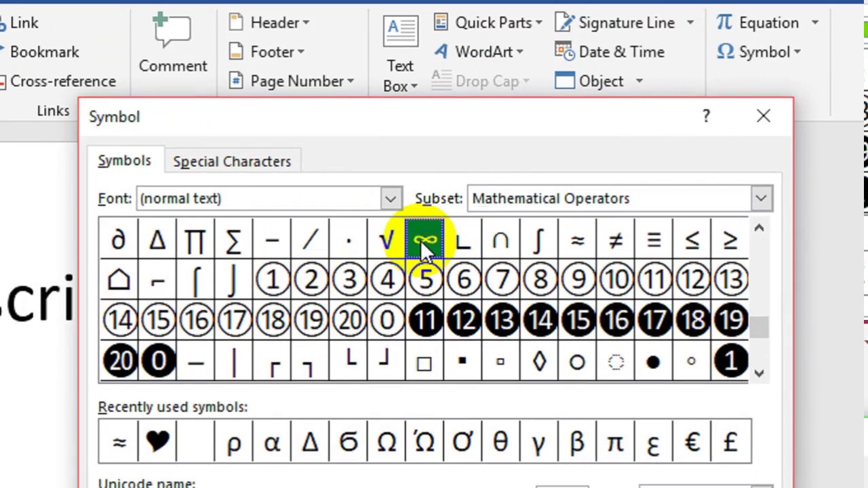The image size is (868, 488).
Task: Open the Object dropdown arrow
Action: click(x=639, y=81)
